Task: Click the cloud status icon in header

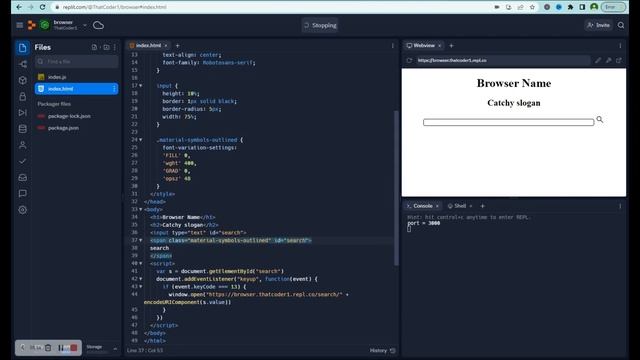Action: pyautogui.click(x=98, y=25)
